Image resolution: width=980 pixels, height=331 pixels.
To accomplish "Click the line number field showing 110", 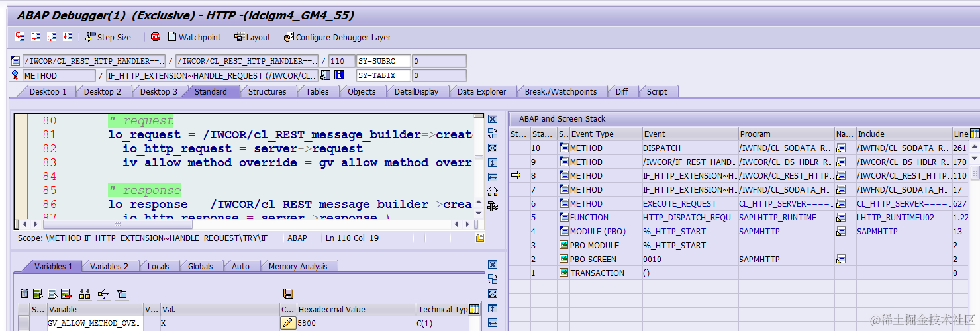I will 342,61.
